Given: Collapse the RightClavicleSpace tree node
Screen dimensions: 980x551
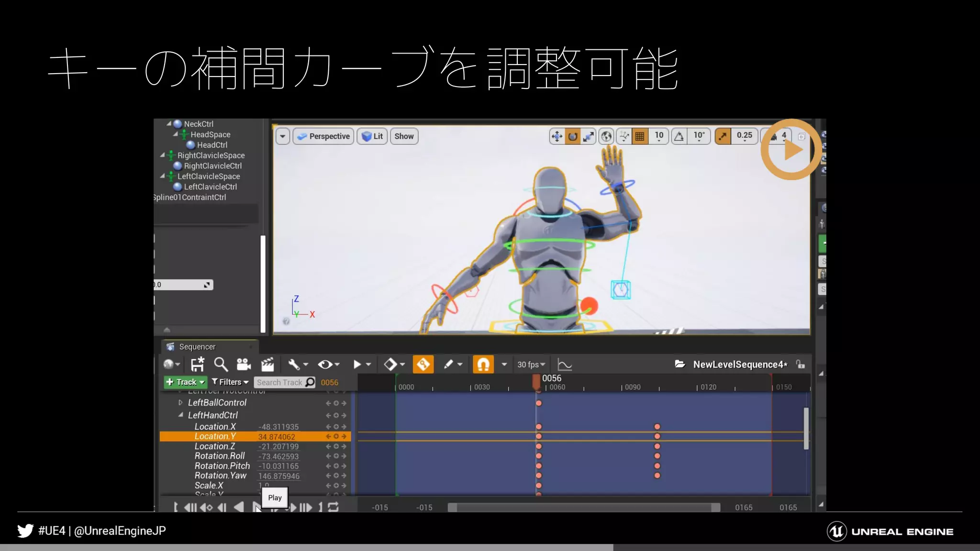Looking at the screenshot, I should [x=162, y=155].
